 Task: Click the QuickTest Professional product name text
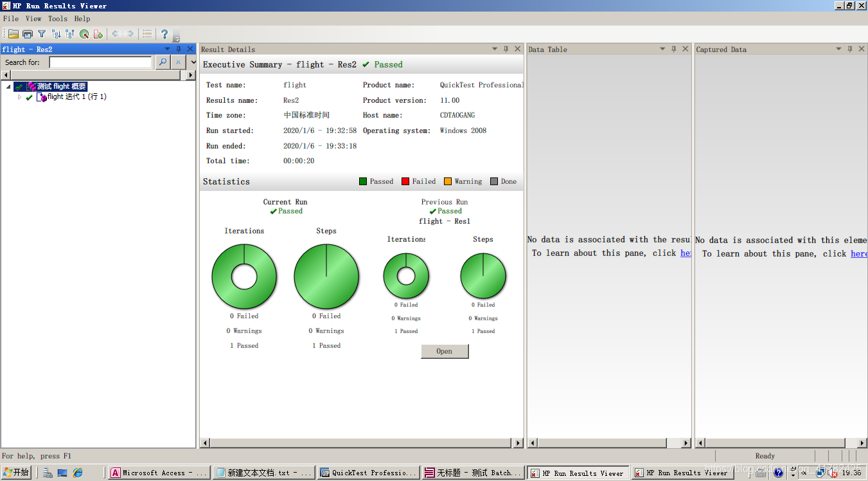pos(481,85)
